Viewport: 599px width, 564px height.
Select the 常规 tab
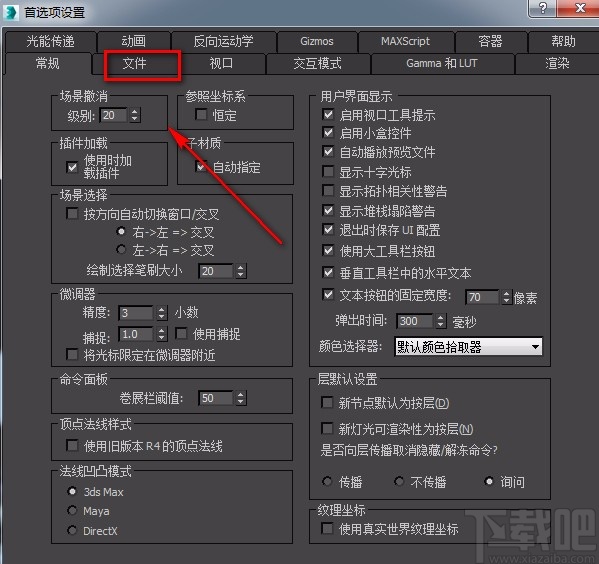click(48, 63)
